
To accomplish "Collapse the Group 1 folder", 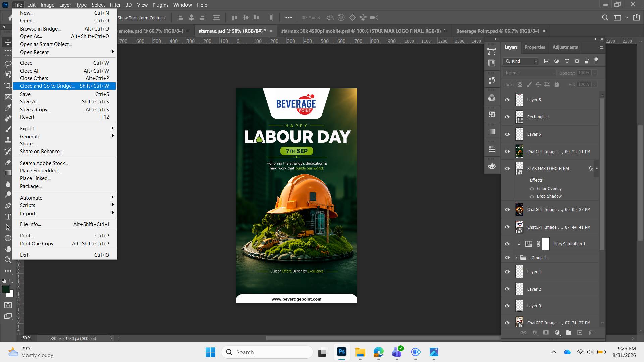I will (517, 258).
